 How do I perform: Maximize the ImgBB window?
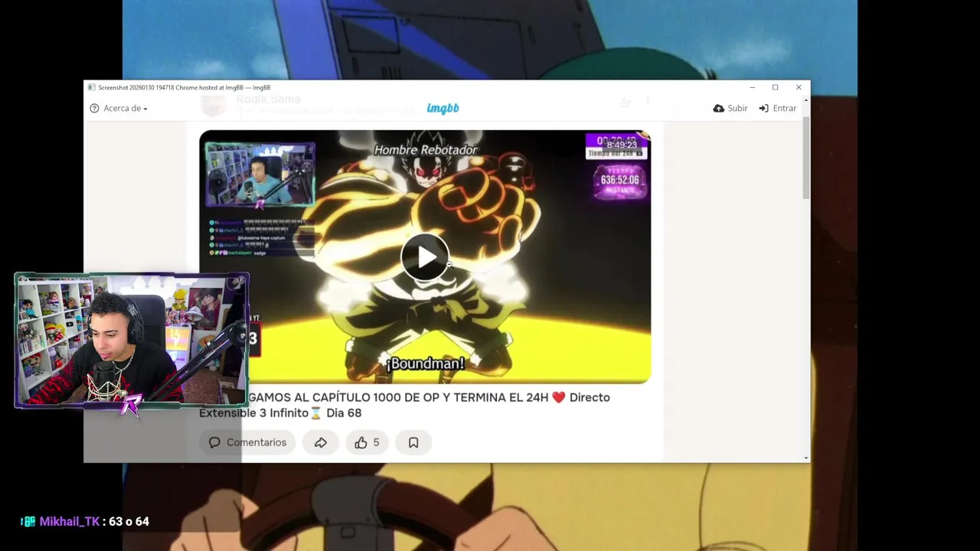point(775,87)
